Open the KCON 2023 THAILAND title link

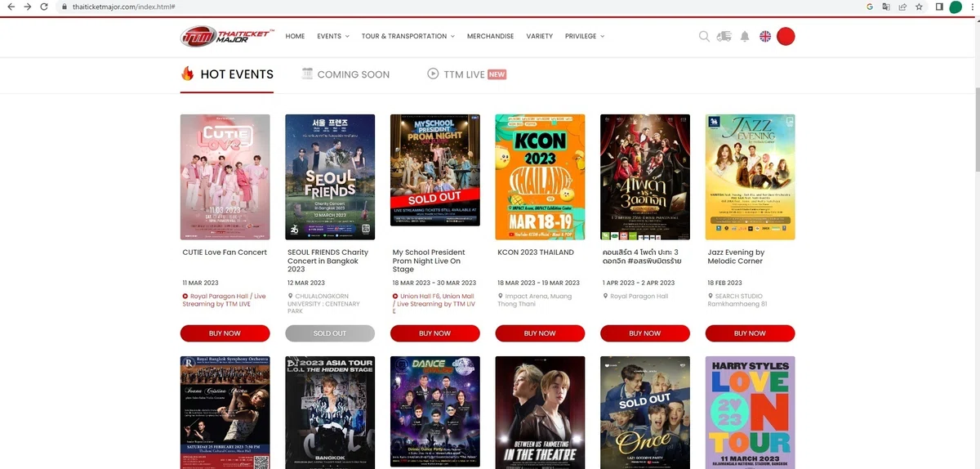coord(535,252)
